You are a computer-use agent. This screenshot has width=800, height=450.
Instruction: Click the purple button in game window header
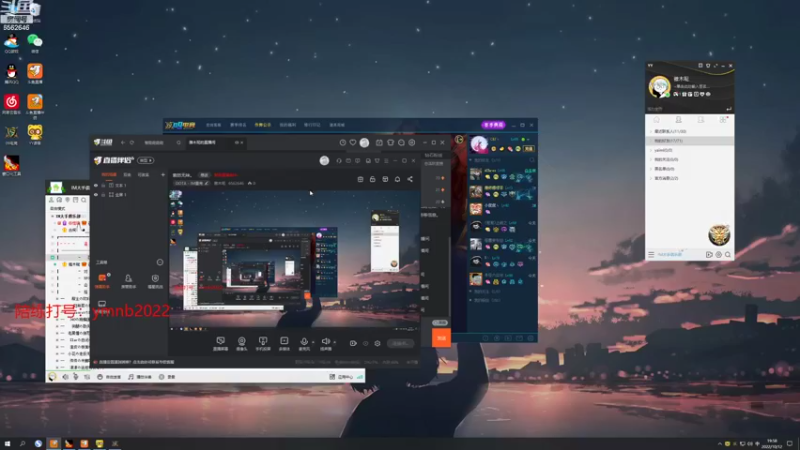(x=493, y=125)
